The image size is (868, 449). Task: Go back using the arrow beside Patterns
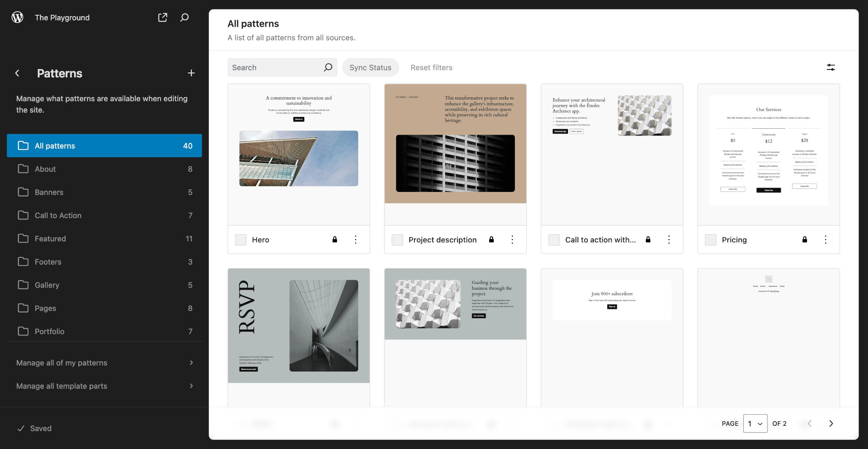17,73
